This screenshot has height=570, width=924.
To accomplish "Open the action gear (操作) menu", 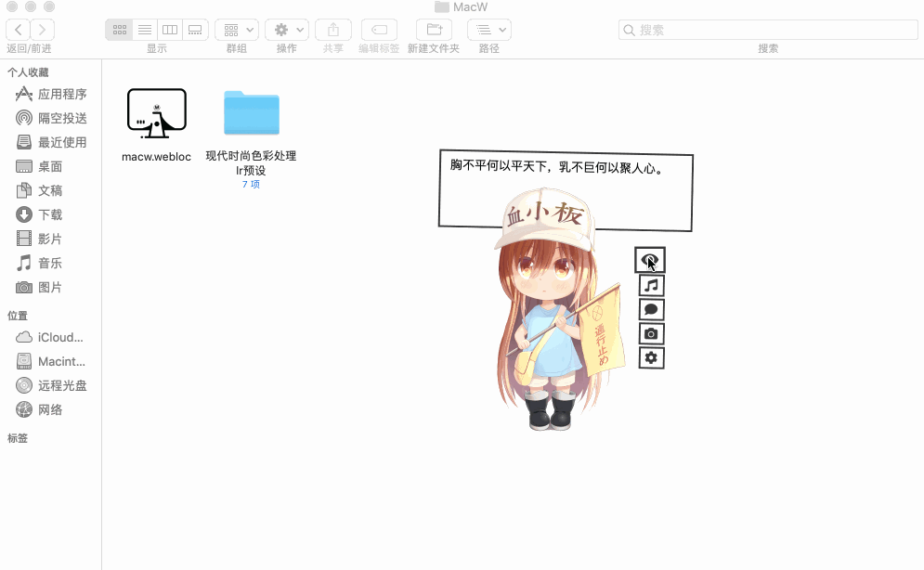I will [x=287, y=30].
